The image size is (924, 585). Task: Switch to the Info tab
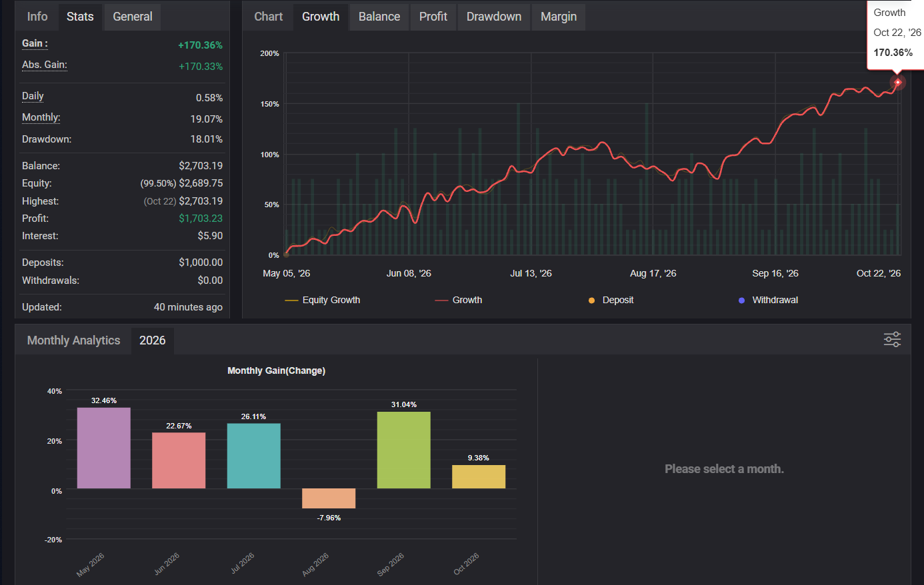[x=37, y=17]
